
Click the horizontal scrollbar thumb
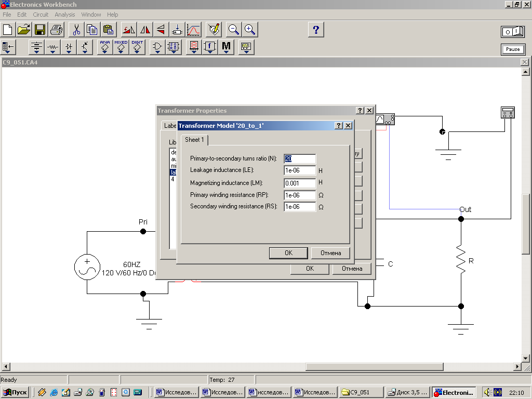[375, 367]
